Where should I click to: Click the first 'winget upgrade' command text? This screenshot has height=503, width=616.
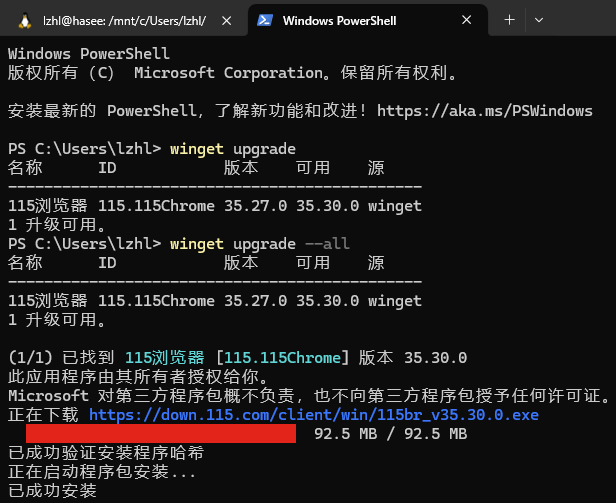[x=233, y=149]
